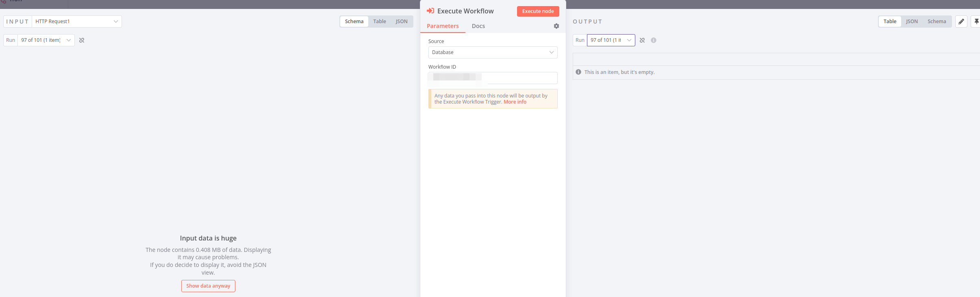
Task: Click the output run info icon
Action: point(654,40)
